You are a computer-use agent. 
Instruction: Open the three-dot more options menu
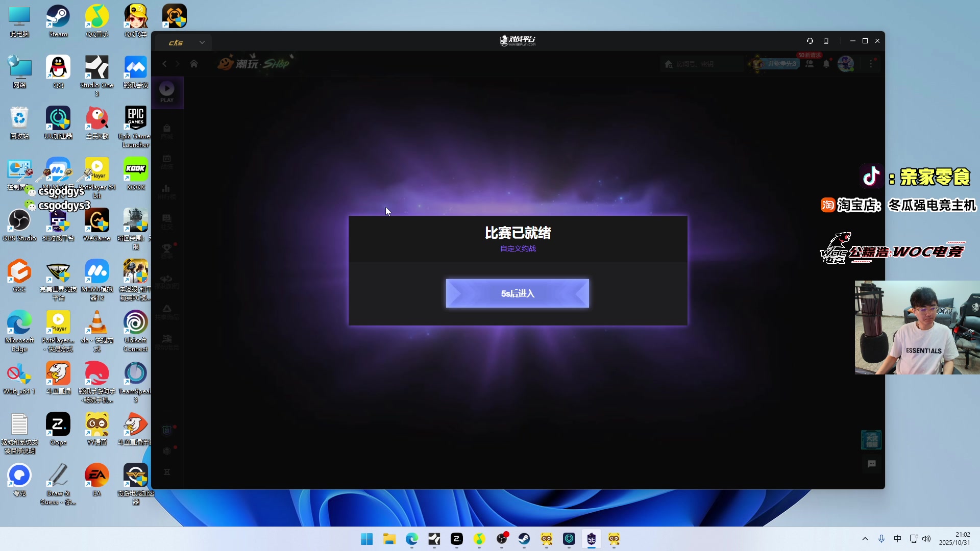click(871, 64)
